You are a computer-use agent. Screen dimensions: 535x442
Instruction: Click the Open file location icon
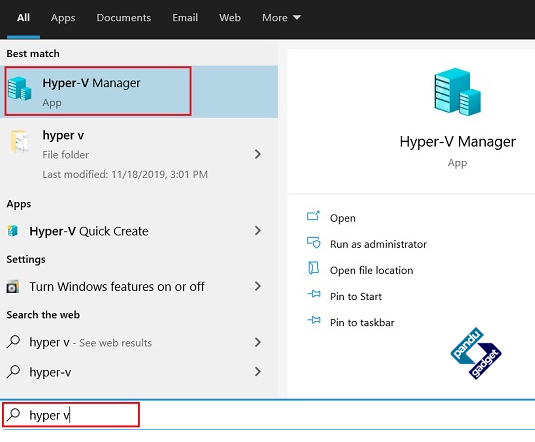pos(313,268)
